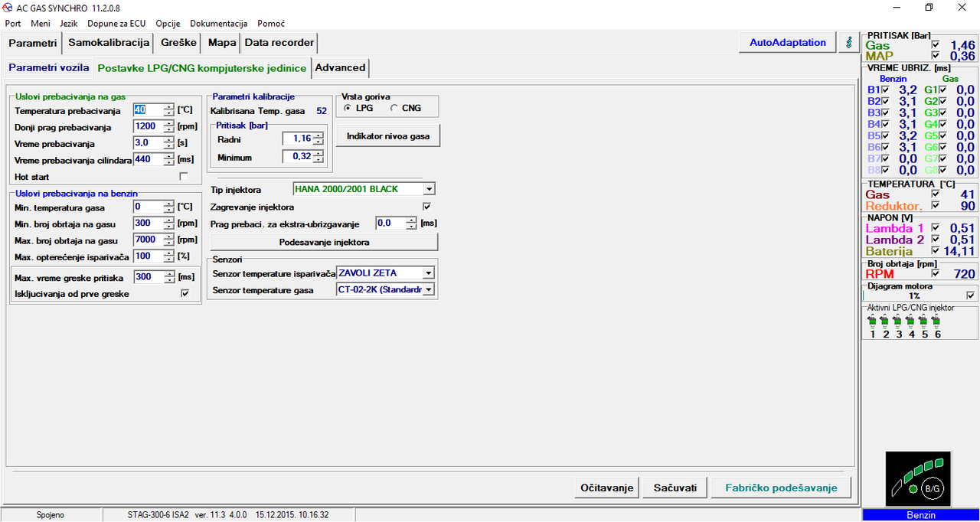Increase Max. broj obrtaja na gasu
This screenshot has height=522, width=980.
click(168, 237)
